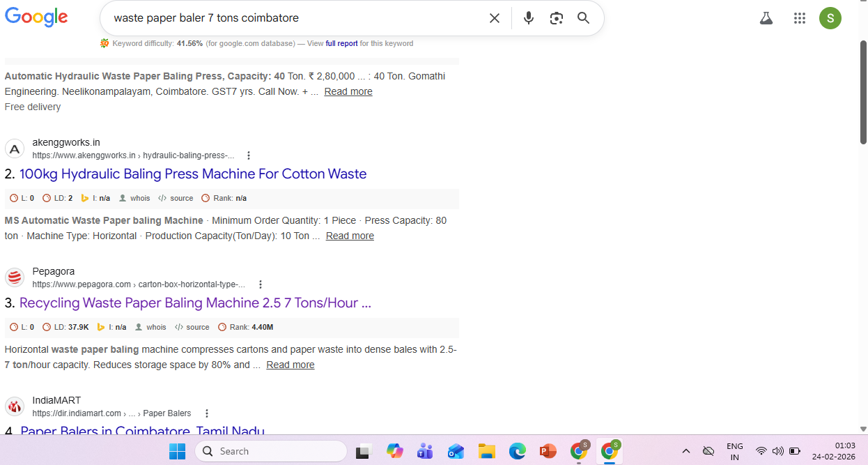Open Task View on taskbar
The image size is (868, 465).
(x=363, y=451)
